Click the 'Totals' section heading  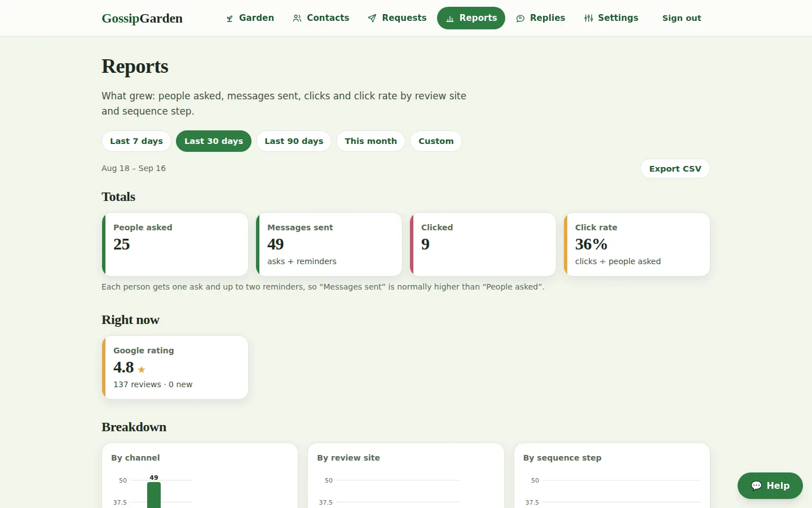tap(118, 197)
